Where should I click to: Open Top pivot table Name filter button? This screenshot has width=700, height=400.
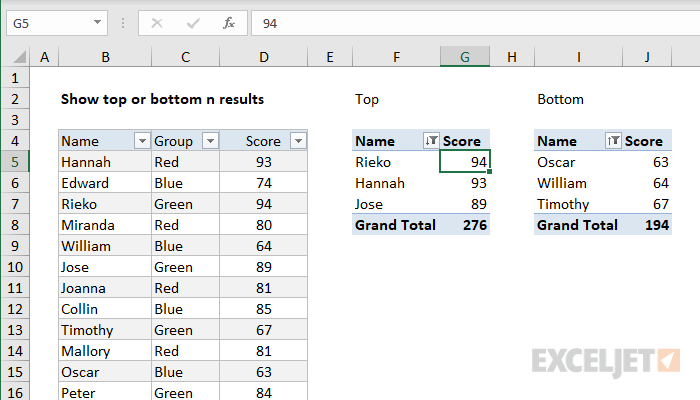pos(432,142)
